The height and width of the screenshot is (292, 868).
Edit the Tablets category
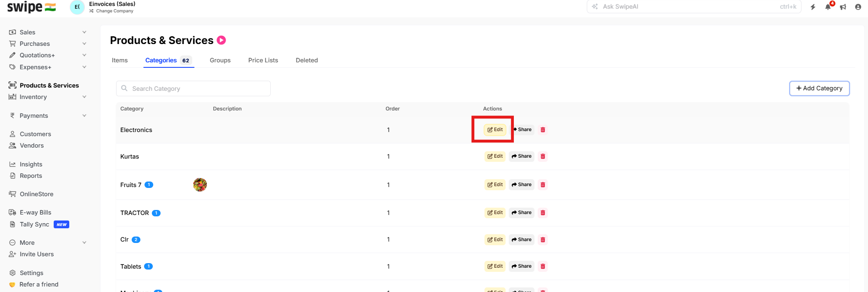pos(495,266)
